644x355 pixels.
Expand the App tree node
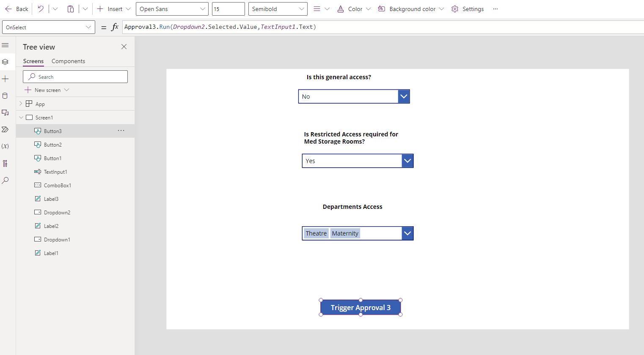click(x=20, y=104)
